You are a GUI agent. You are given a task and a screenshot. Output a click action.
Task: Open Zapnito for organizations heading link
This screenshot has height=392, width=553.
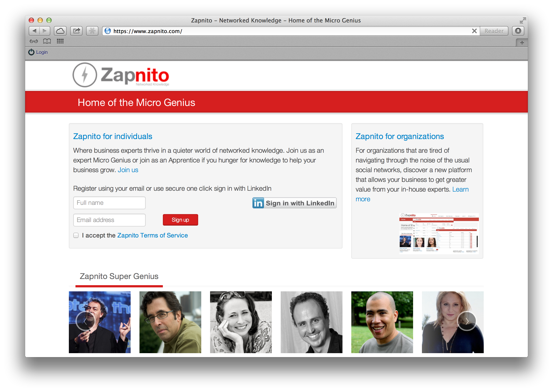click(x=400, y=136)
